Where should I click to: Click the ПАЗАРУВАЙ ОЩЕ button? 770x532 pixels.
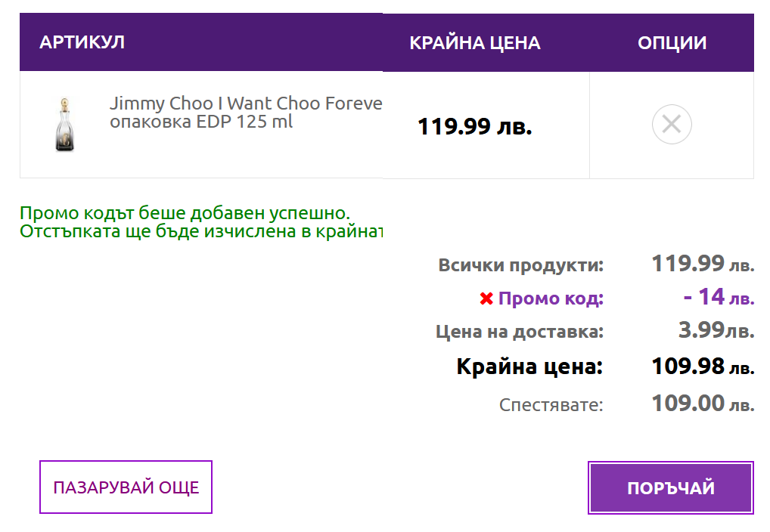click(126, 487)
